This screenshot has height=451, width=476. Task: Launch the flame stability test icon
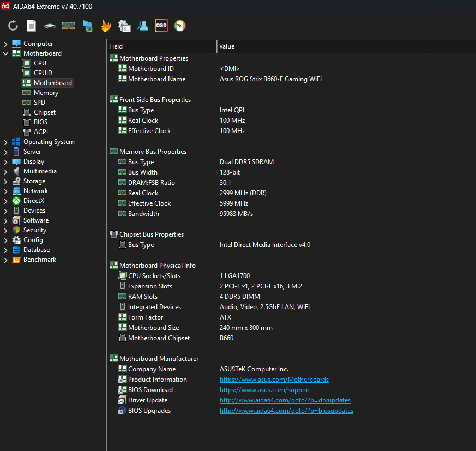(106, 26)
